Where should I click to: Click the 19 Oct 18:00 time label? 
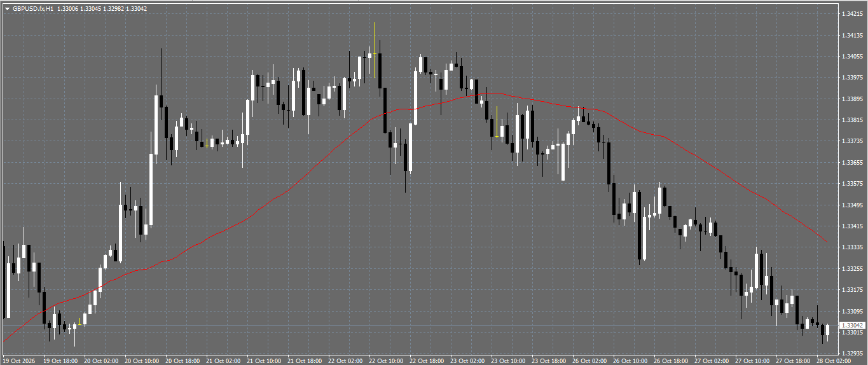[x=60, y=361]
